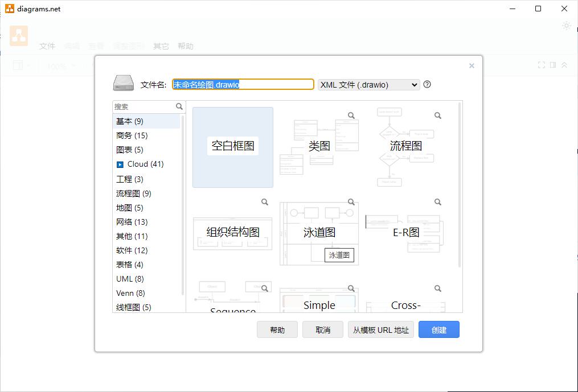Choose the Cross- template thumbnail

pyautogui.click(x=405, y=296)
